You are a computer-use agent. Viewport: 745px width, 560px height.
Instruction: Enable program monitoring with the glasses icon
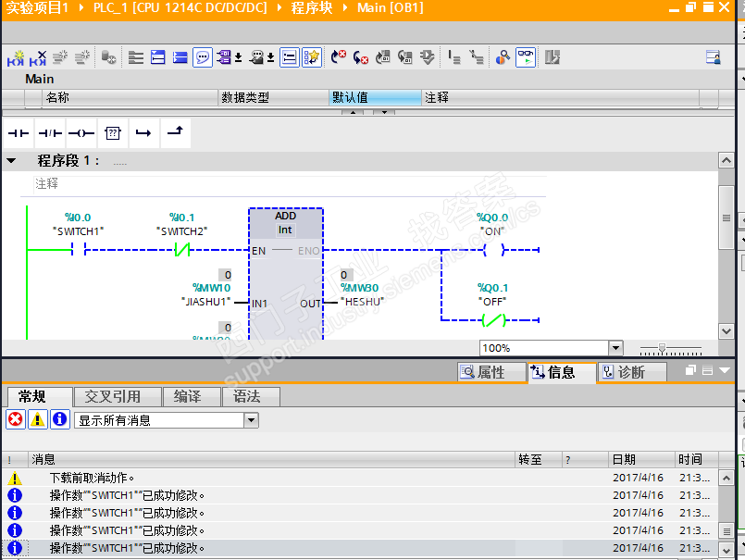pyautogui.click(x=525, y=56)
